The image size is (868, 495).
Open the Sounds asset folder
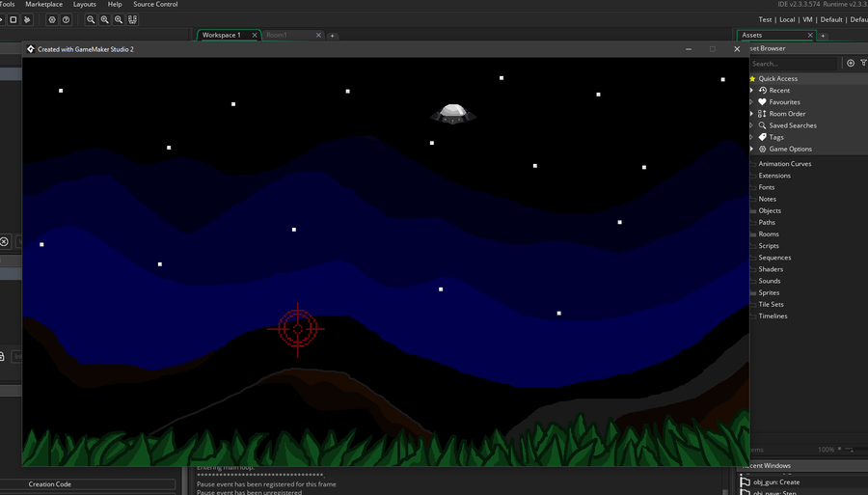tap(770, 281)
